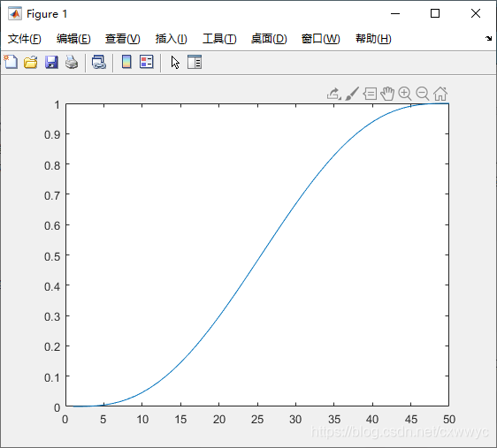
Task: Save the figure with floppy disk icon
Action: click(51, 62)
